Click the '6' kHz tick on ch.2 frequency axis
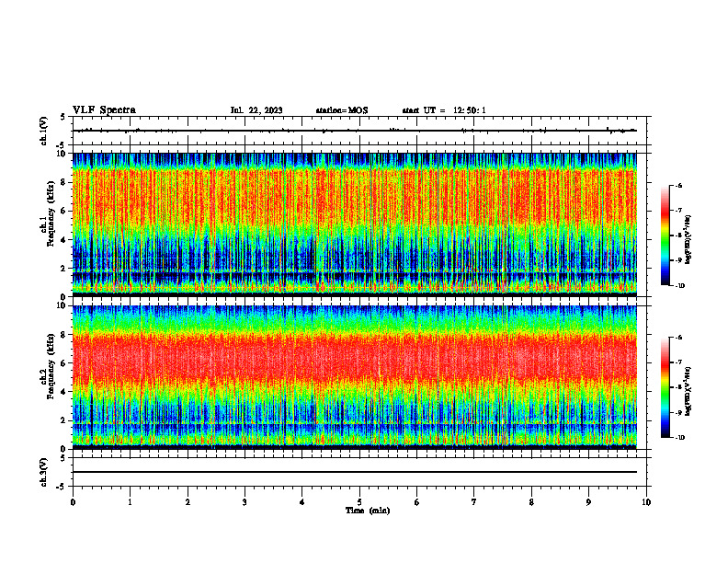 pos(64,363)
